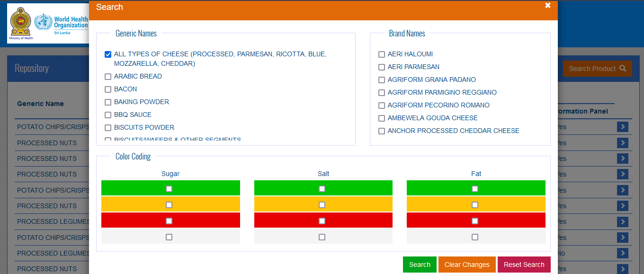Enable the BBQ SAUCE checkbox
The image size is (644, 274).
108,115
